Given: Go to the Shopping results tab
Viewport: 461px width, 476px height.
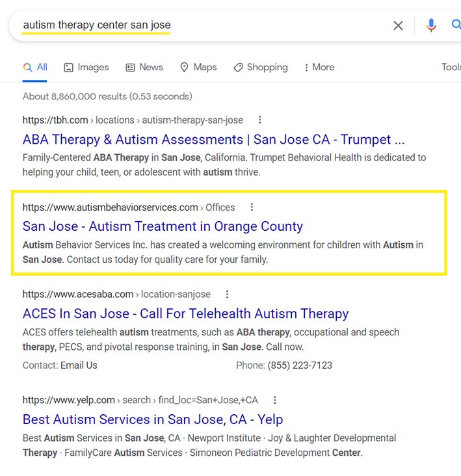Looking at the screenshot, I should click(261, 67).
